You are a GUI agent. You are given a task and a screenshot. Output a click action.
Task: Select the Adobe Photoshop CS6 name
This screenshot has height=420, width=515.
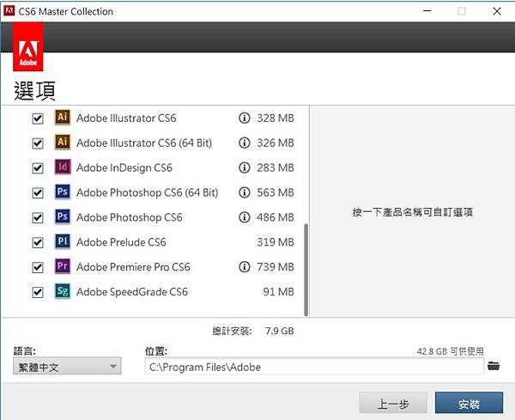tap(129, 217)
